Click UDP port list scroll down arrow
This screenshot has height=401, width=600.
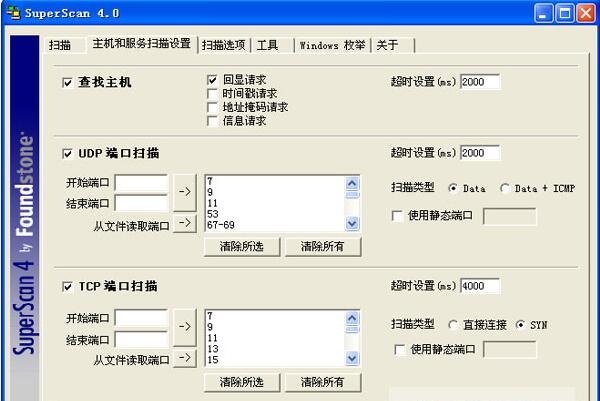pos(352,223)
